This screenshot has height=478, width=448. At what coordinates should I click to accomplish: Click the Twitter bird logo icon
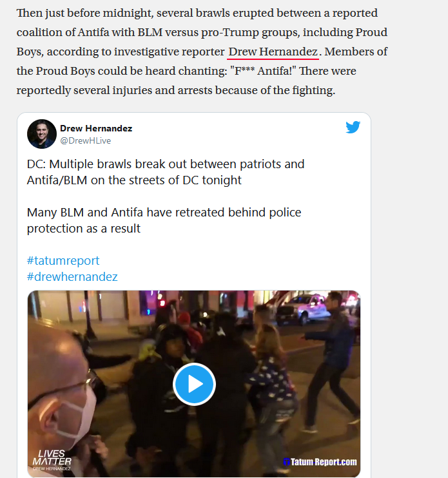pos(353,127)
